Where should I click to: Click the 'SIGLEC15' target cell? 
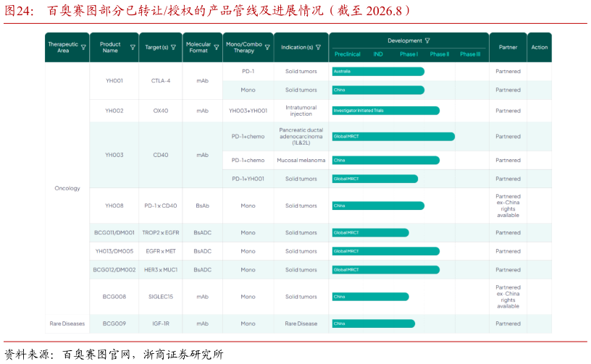(161, 297)
